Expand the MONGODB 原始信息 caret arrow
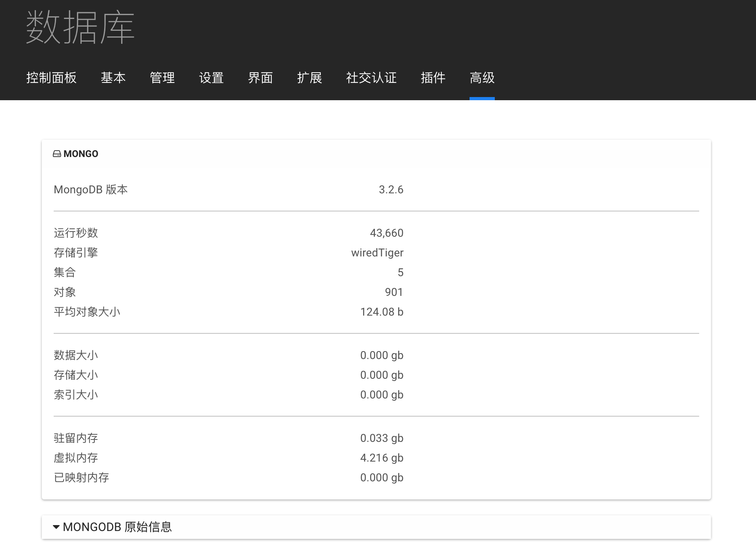This screenshot has height=546, width=756. (56, 527)
